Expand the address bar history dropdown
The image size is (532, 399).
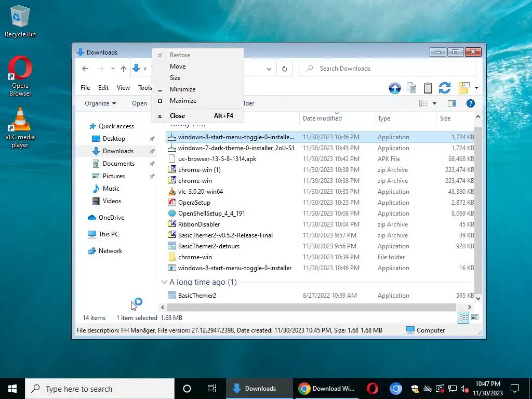coord(269,69)
